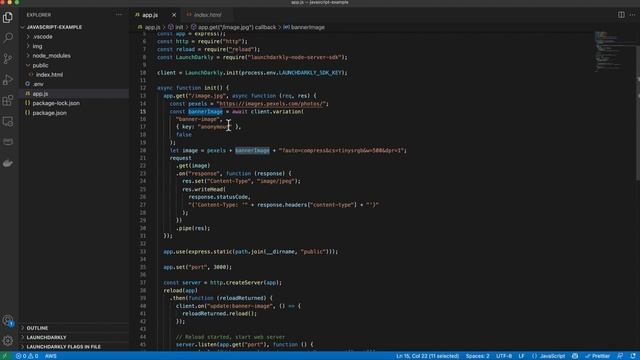Click highlighted bannerImage on line 15
This screenshot has width=640, height=360.
(205, 111)
